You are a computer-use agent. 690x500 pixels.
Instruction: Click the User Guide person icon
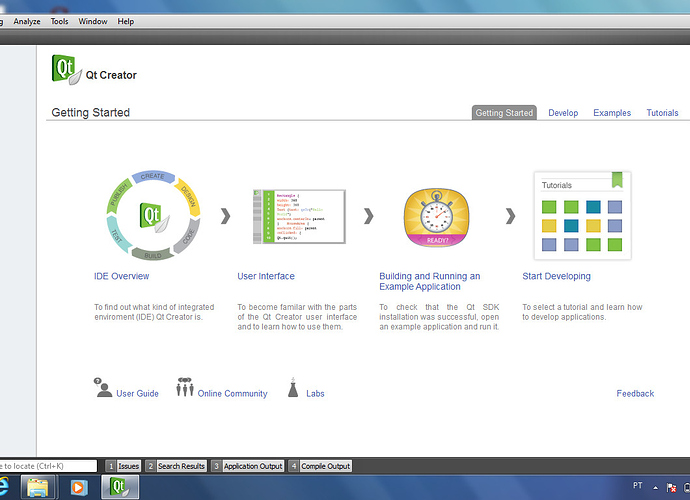pos(103,387)
